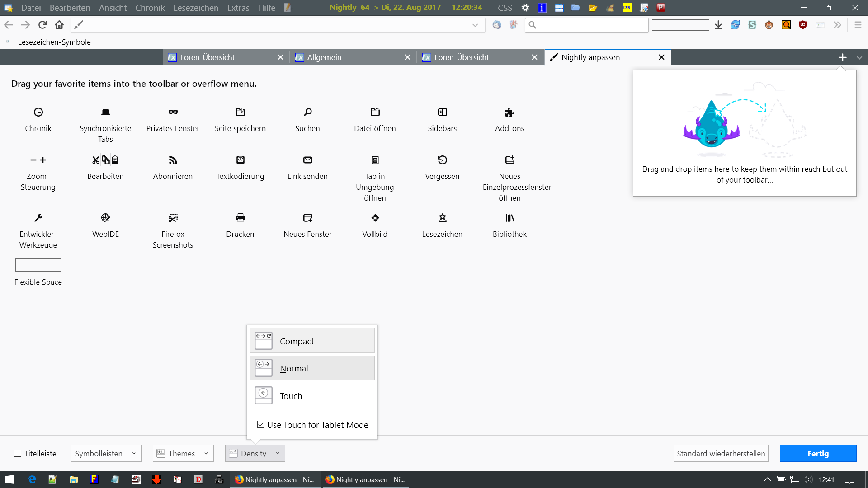Click the home button in navigation bar
This screenshot has width=868, height=488.
[59, 25]
